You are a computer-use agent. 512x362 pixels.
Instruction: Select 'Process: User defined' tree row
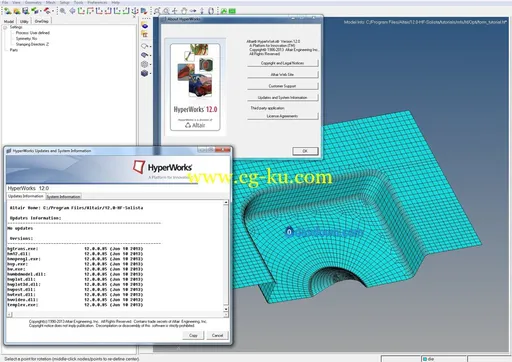coord(33,33)
